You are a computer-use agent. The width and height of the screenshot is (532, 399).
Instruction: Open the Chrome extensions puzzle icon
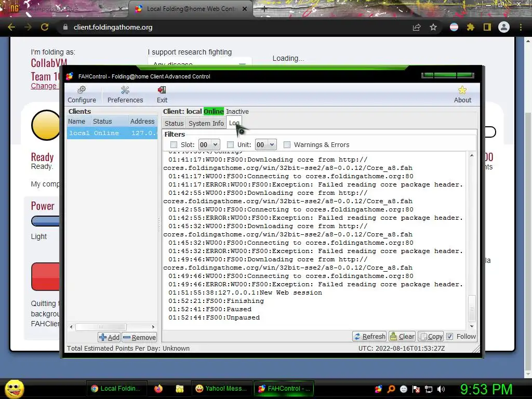[470, 27]
